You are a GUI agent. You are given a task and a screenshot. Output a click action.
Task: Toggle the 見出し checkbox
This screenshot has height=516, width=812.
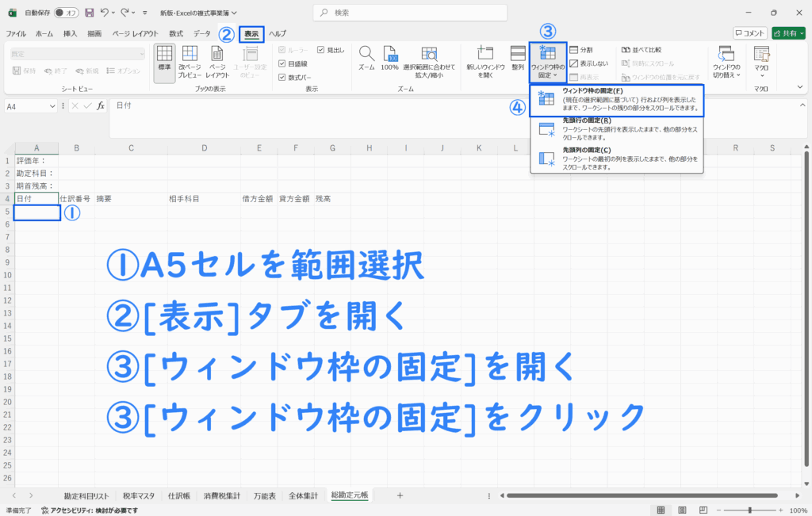320,50
